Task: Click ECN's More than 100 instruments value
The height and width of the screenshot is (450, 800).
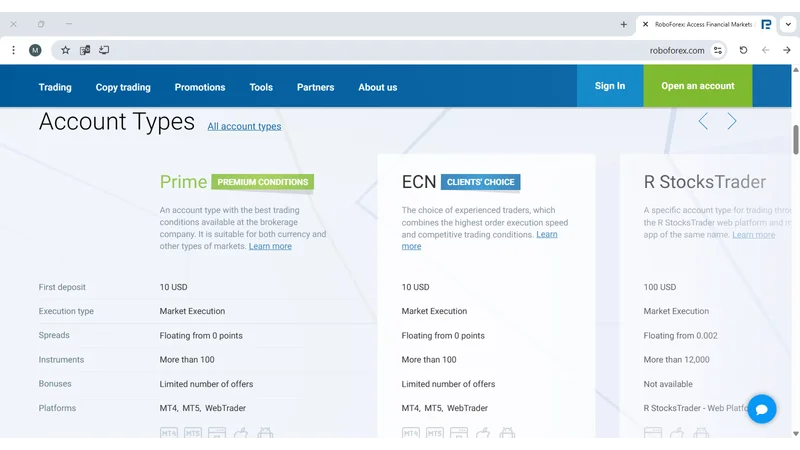Action: pyautogui.click(x=429, y=360)
